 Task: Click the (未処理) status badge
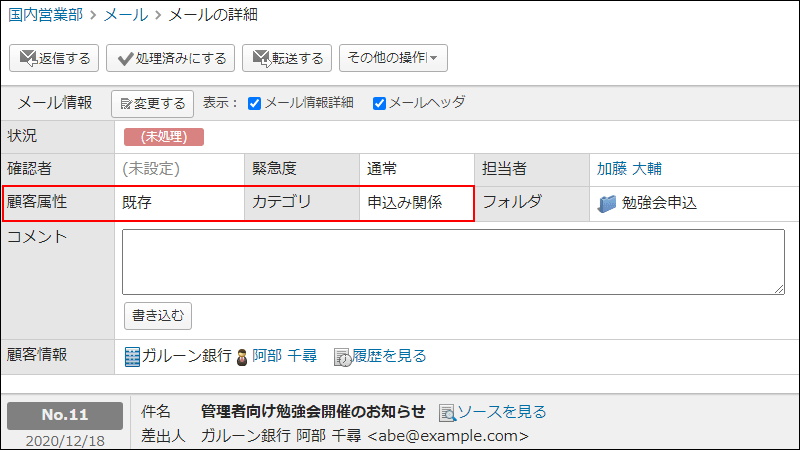[x=164, y=137]
